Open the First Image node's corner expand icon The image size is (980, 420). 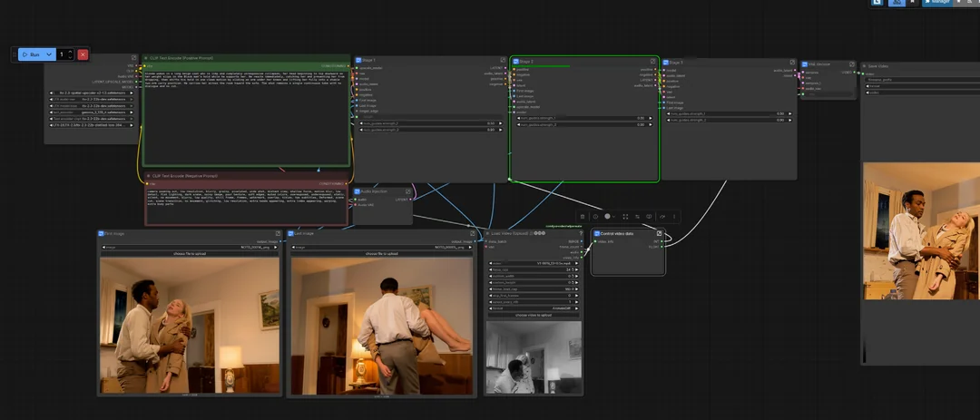[279, 233]
